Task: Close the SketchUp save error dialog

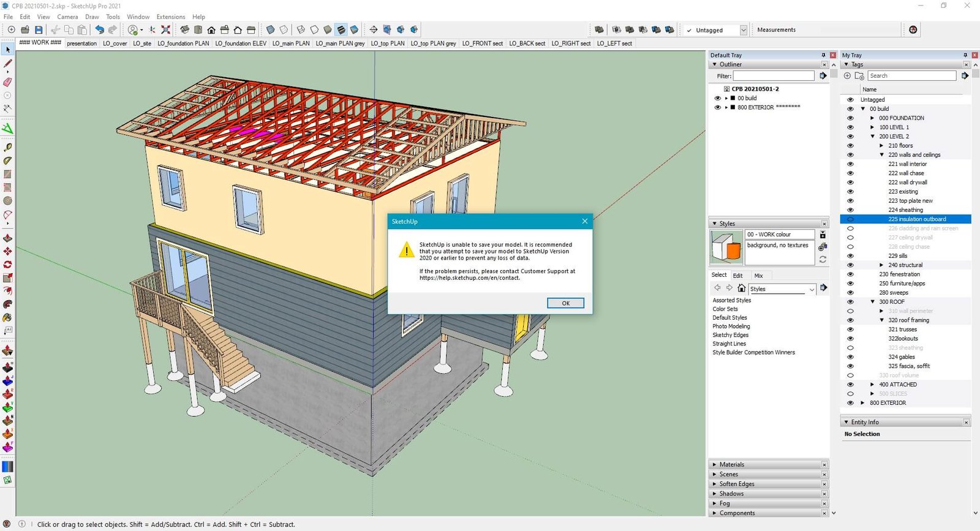Action: (x=584, y=221)
